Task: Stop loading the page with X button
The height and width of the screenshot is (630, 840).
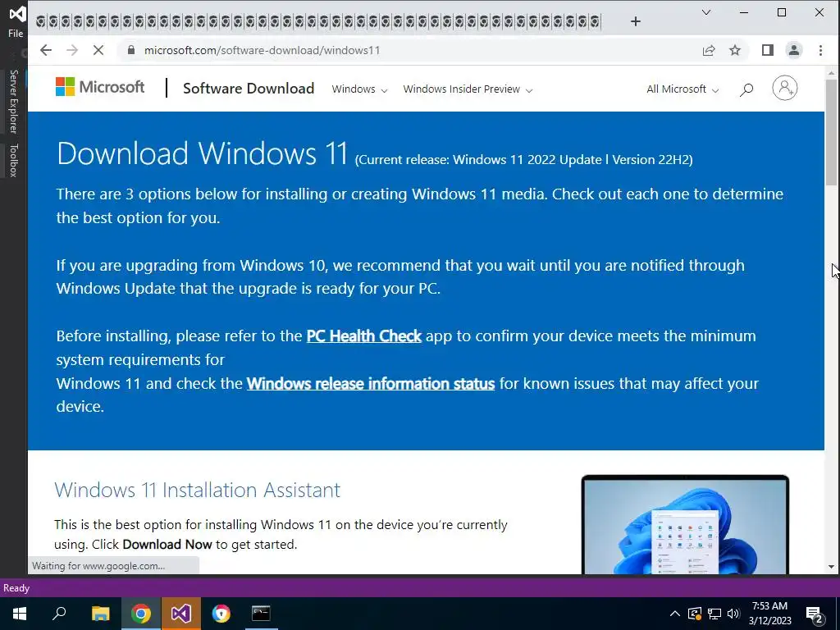Action: pos(98,50)
